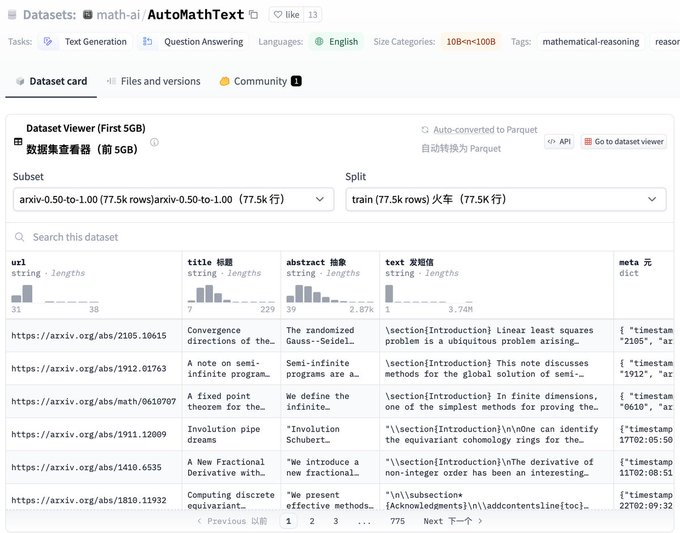The image size is (680, 533).
Task: Click title cell Convergence directions of the
Action: [x=232, y=336]
